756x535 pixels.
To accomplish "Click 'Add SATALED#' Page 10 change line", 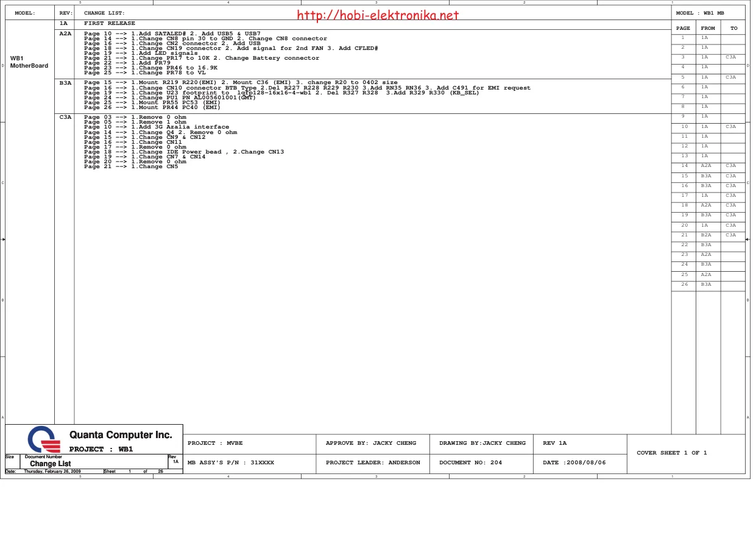I will point(172,33).
